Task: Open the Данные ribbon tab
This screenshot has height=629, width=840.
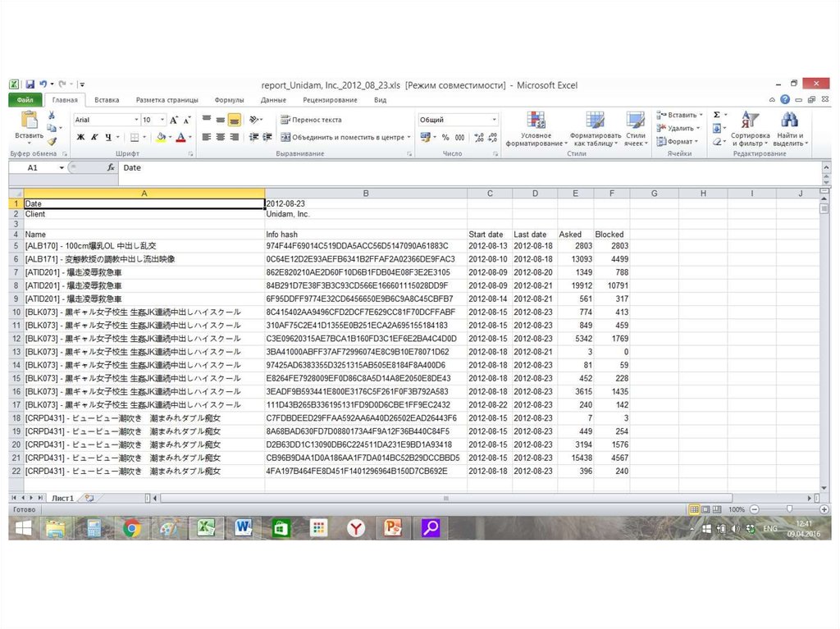Action: point(273,100)
